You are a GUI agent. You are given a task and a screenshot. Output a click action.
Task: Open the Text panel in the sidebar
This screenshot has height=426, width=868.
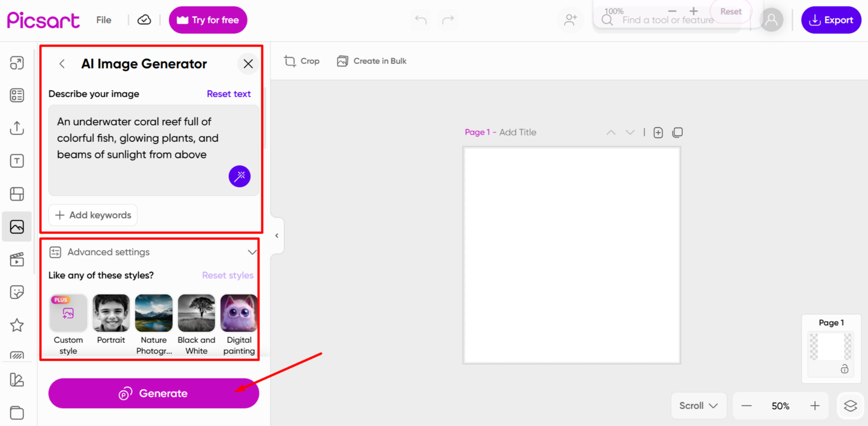[x=17, y=161]
